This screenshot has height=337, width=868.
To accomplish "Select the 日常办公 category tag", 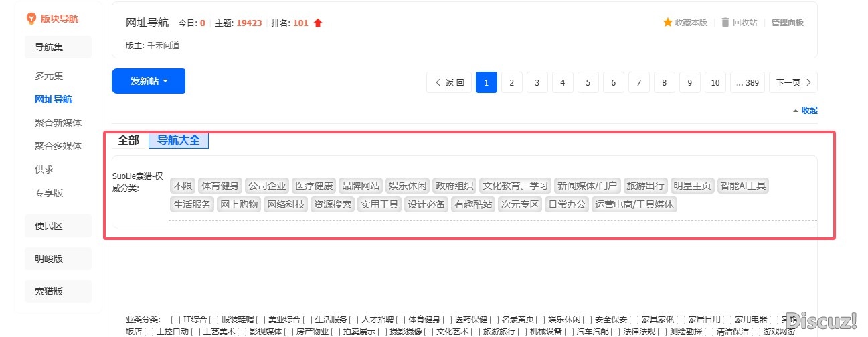I will [567, 204].
